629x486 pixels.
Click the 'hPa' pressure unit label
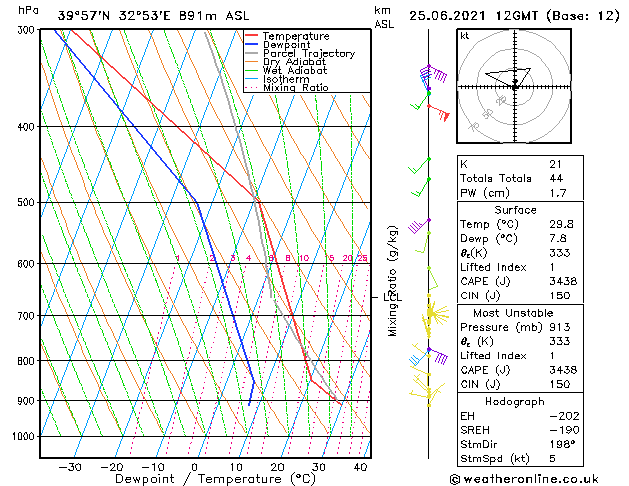pyautogui.click(x=28, y=10)
